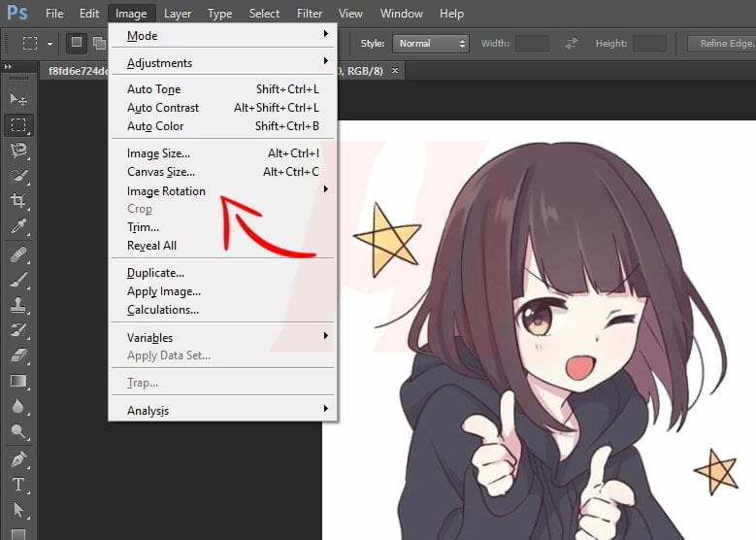Open the Filter menu
The image size is (756, 540).
click(x=310, y=14)
